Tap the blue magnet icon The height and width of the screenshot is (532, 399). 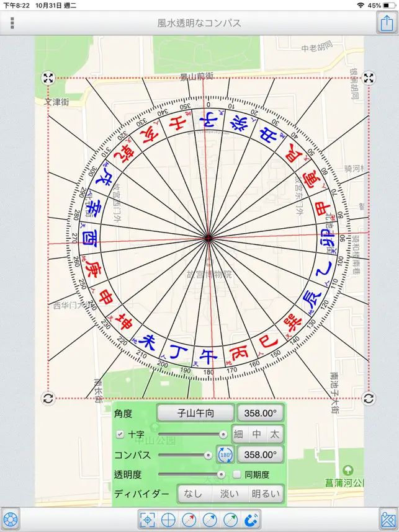(251, 520)
